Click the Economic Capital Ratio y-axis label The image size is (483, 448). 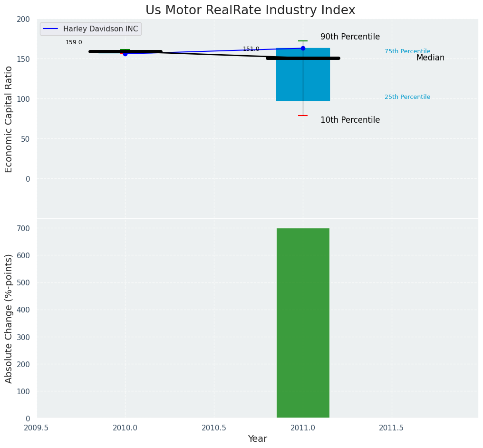(x=9, y=119)
